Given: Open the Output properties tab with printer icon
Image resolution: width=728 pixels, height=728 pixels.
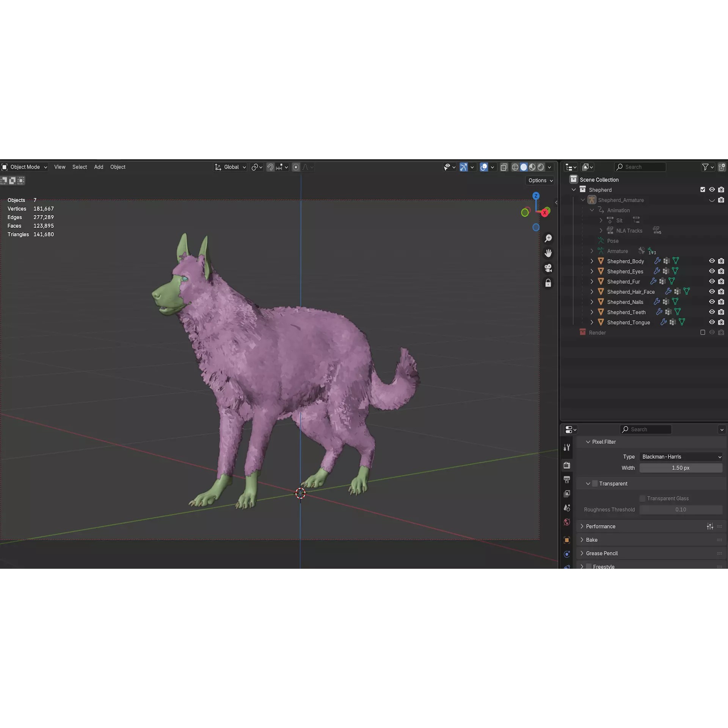Looking at the screenshot, I should click(566, 479).
